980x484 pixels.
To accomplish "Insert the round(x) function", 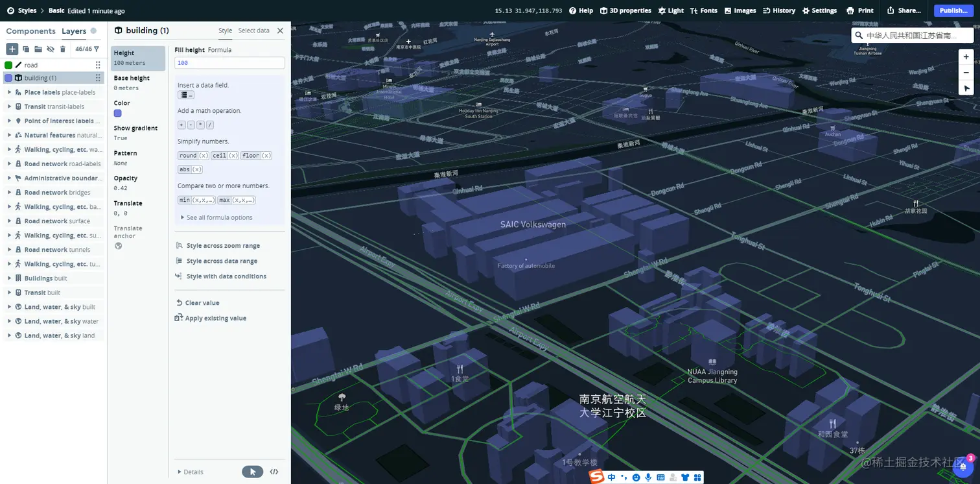I will click(193, 156).
